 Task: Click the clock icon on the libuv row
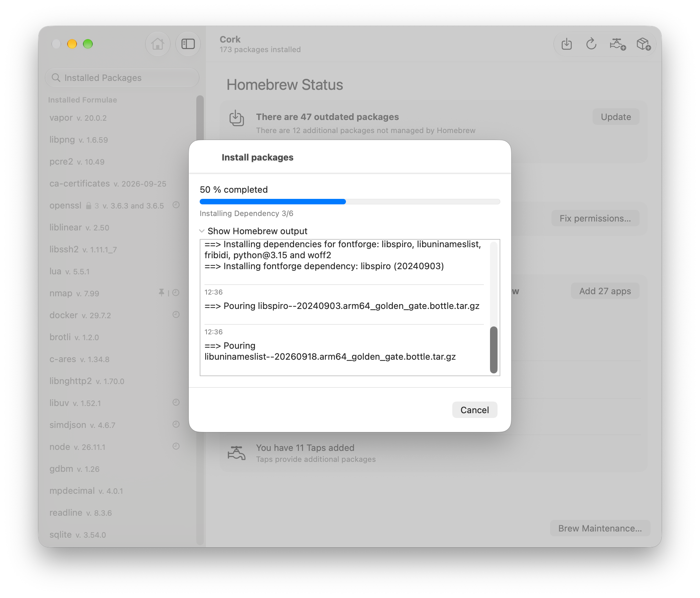176,402
